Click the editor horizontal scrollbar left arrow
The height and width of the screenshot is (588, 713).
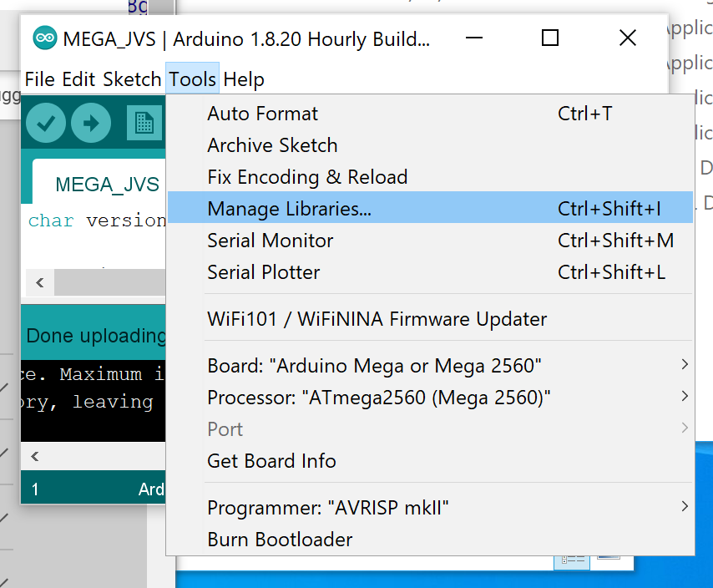coord(40,283)
